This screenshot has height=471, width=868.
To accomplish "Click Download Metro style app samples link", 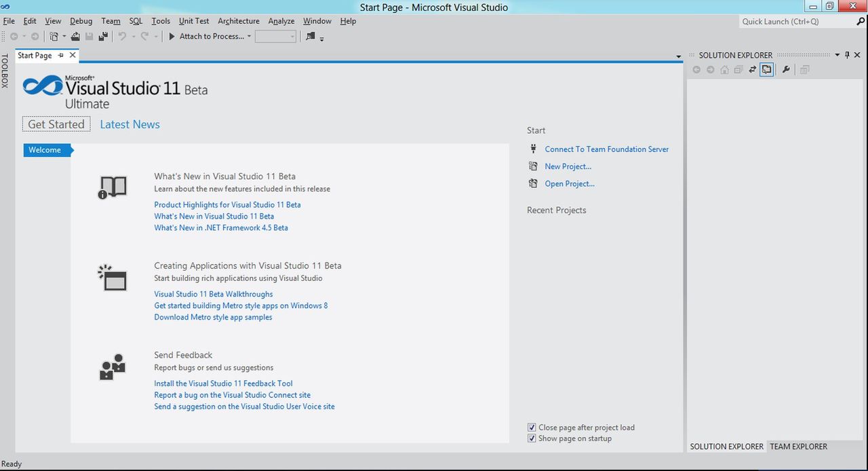I will (213, 318).
